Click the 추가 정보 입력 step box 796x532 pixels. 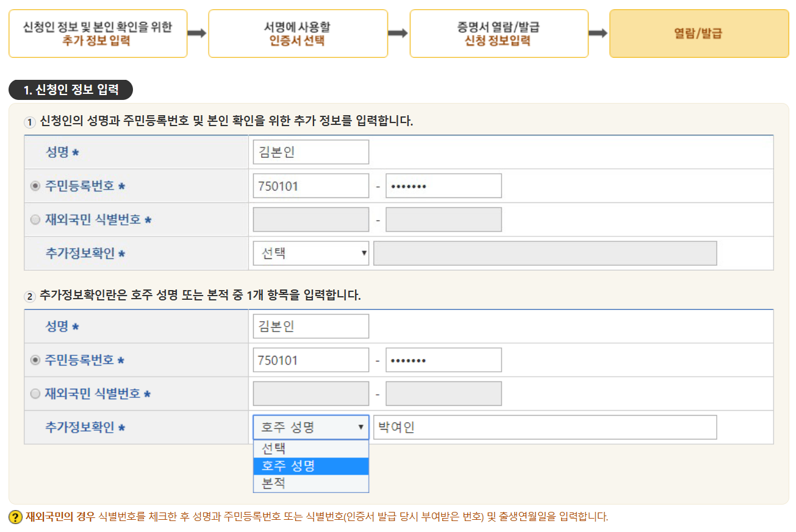pyautogui.click(x=98, y=34)
